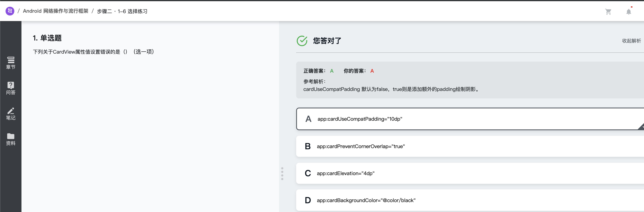Click breadcrumb 步骤二 · 1-6 选择练习
644x212 pixels.
point(122,11)
